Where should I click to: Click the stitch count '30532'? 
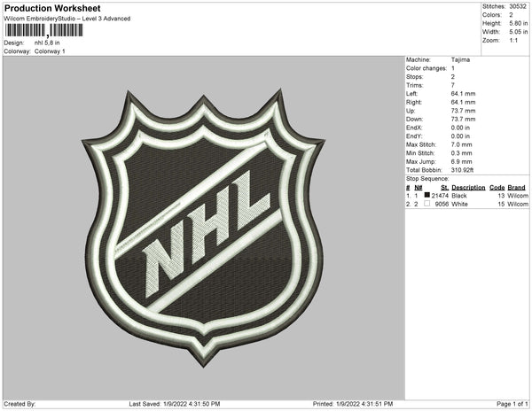pyautogui.click(x=518, y=6)
